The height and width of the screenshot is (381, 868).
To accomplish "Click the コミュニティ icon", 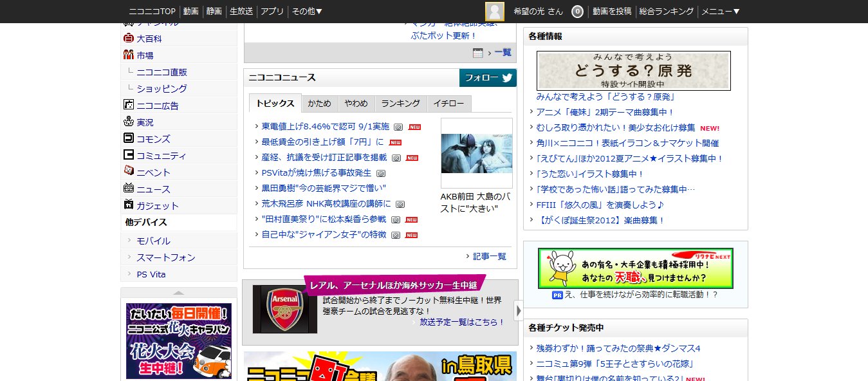I will click(x=128, y=155).
